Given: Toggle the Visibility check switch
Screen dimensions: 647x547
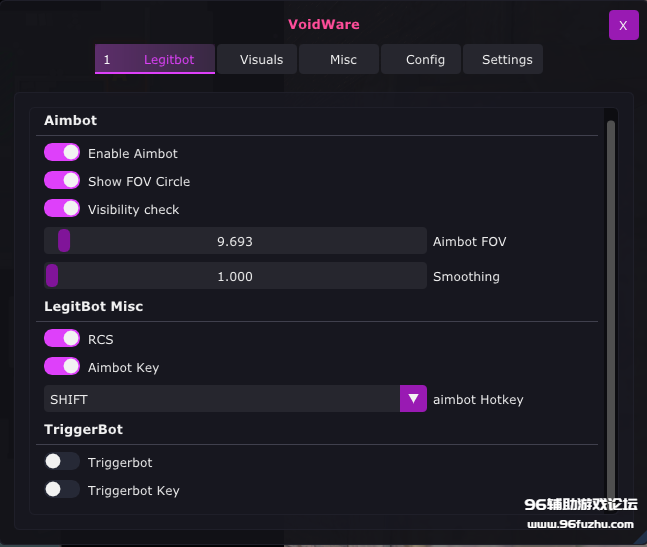Looking at the screenshot, I should pos(62,209).
